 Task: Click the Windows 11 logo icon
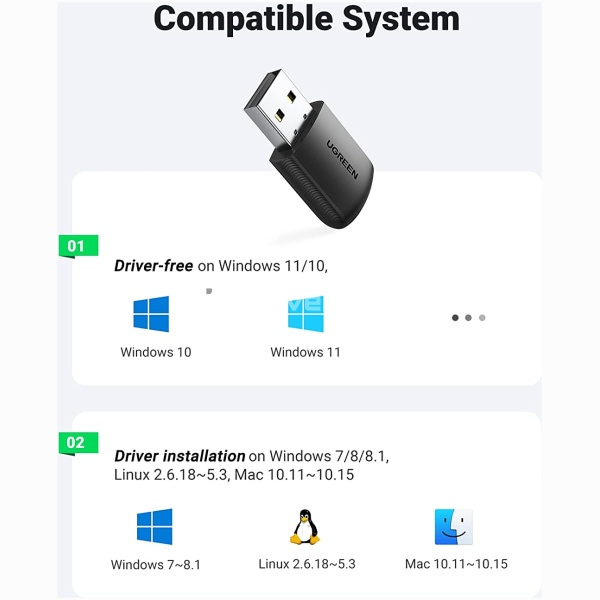coord(306,314)
